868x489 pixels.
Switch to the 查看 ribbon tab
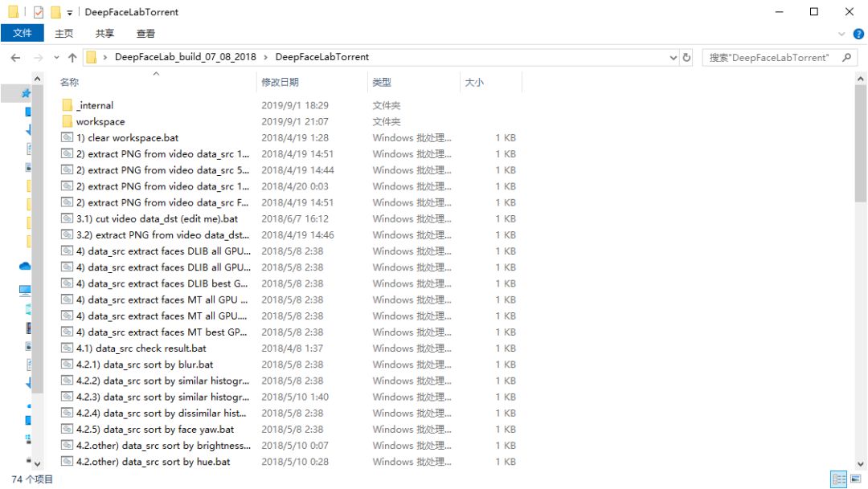click(x=145, y=33)
